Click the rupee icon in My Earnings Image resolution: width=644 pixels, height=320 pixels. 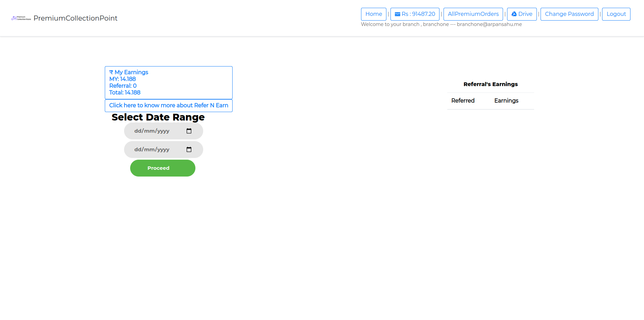111,72
